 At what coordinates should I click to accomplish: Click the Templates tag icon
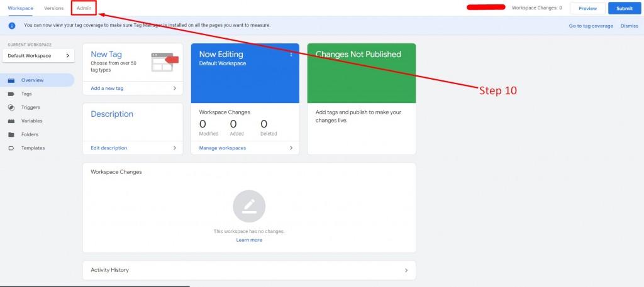click(x=11, y=148)
